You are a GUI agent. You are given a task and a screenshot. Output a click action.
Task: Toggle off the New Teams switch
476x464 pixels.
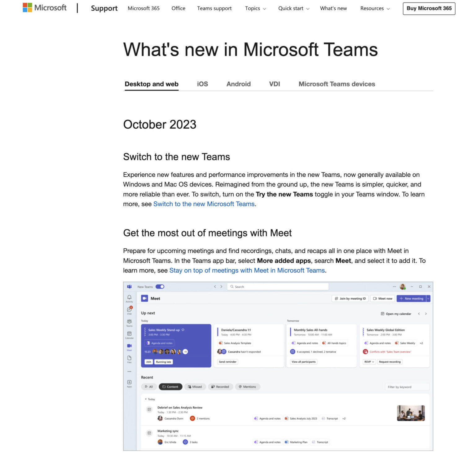pos(160,287)
